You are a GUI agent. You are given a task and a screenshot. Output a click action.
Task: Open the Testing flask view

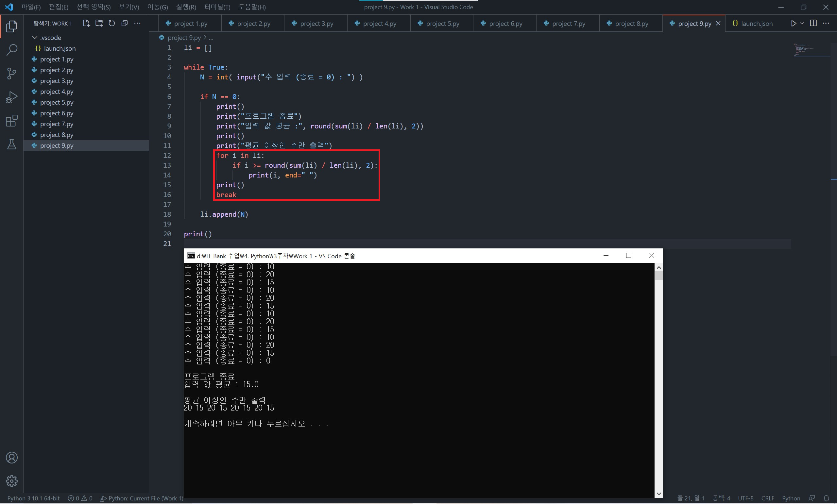click(11, 144)
